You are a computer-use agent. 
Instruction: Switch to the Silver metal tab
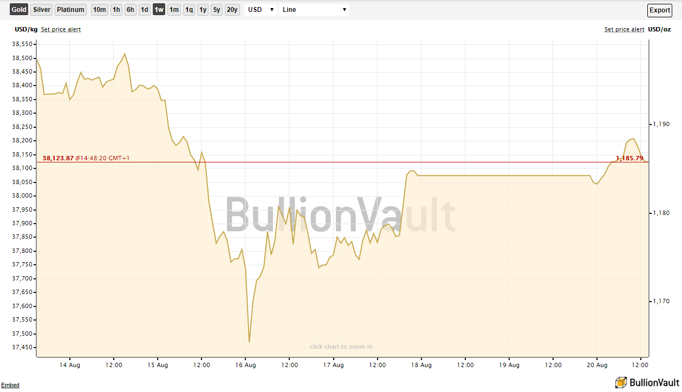(x=42, y=10)
